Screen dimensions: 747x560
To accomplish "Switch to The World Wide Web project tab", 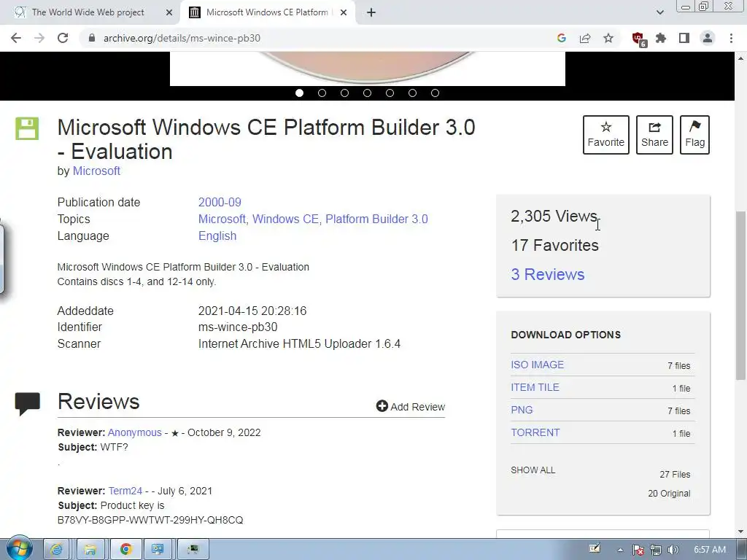I will tap(88, 12).
